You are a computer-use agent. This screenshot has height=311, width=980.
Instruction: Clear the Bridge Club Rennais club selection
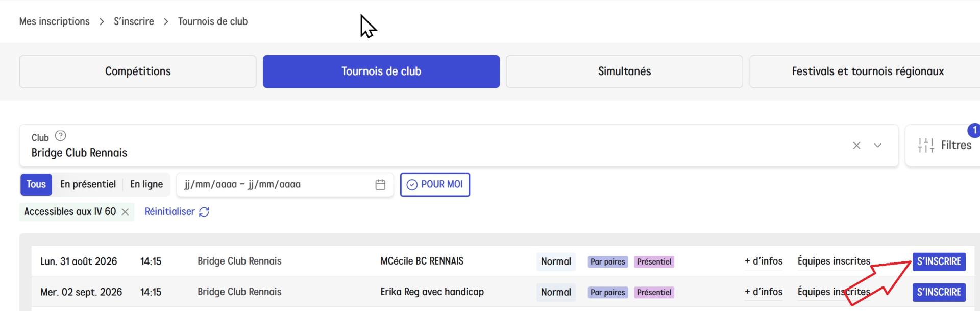coord(856,146)
